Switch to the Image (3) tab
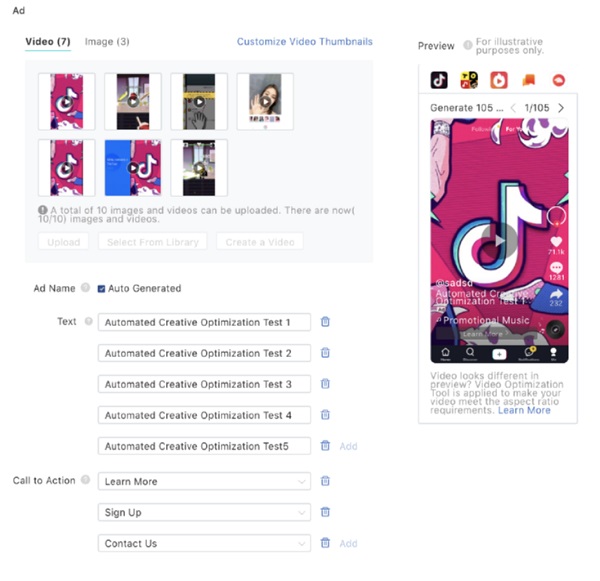Viewport: 600px width, 581px height. 107,41
